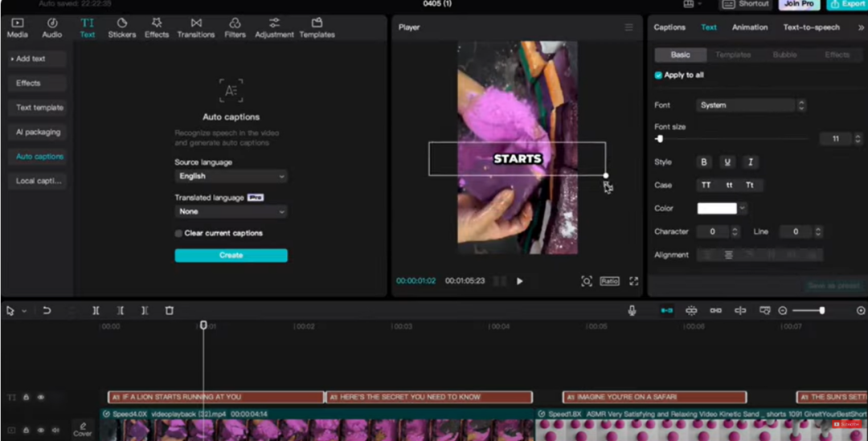Click the Create captions button

pyautogui.click(x=231, y=255)
